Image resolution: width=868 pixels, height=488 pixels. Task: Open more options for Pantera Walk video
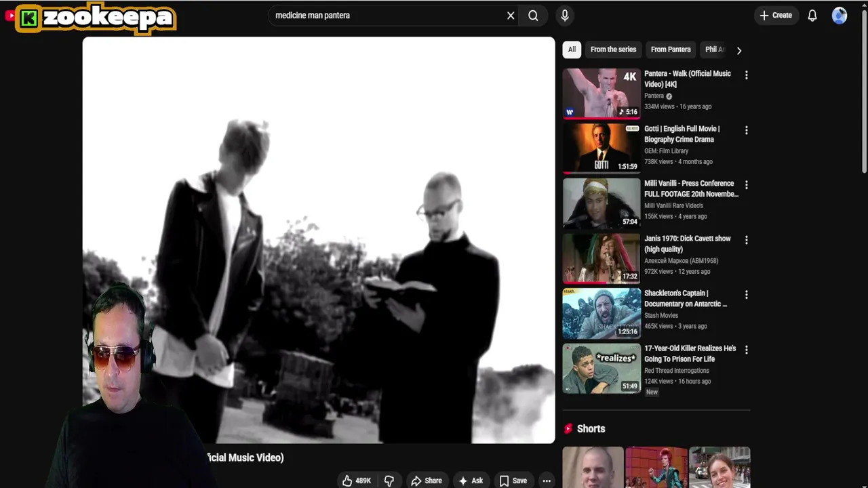[x=746, y=75]
